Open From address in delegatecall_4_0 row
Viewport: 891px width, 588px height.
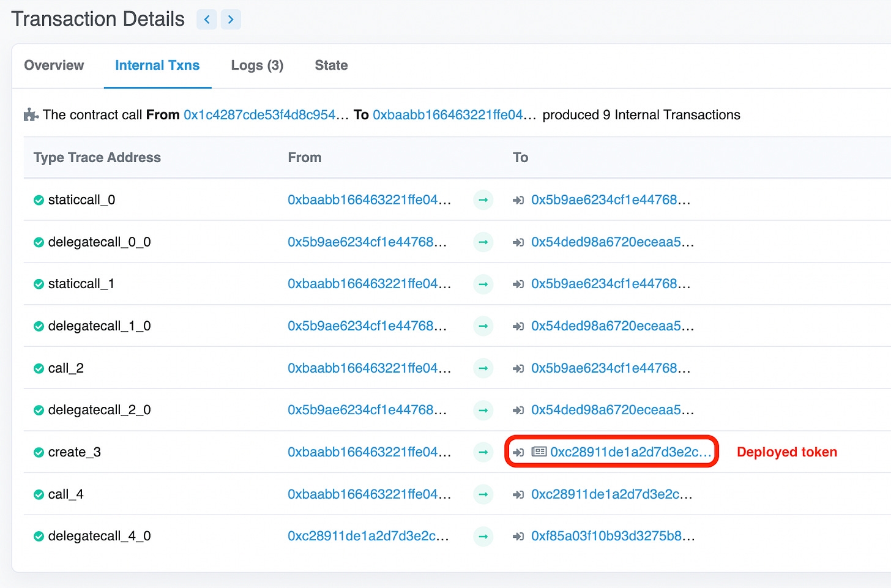tap(368, 536)
